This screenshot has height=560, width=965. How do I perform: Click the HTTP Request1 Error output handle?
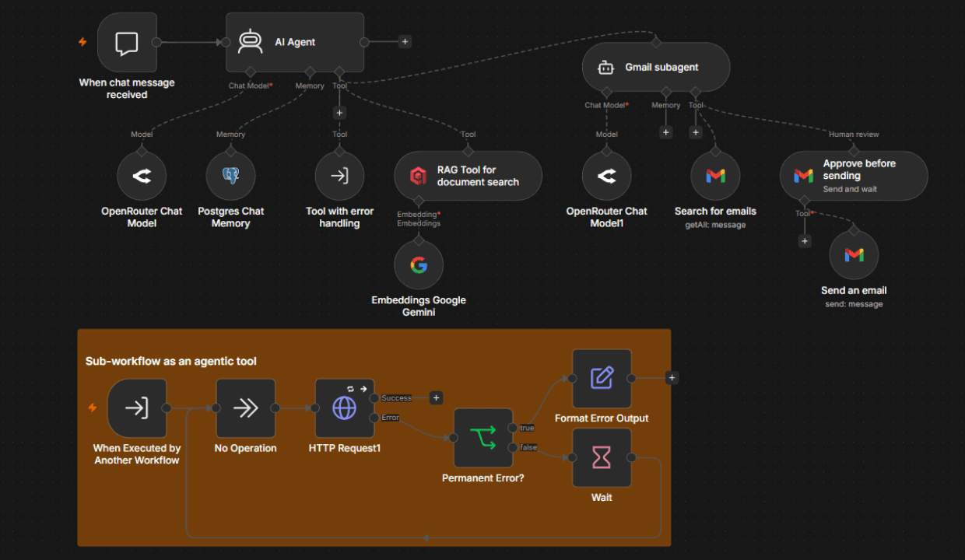[374, 418]
